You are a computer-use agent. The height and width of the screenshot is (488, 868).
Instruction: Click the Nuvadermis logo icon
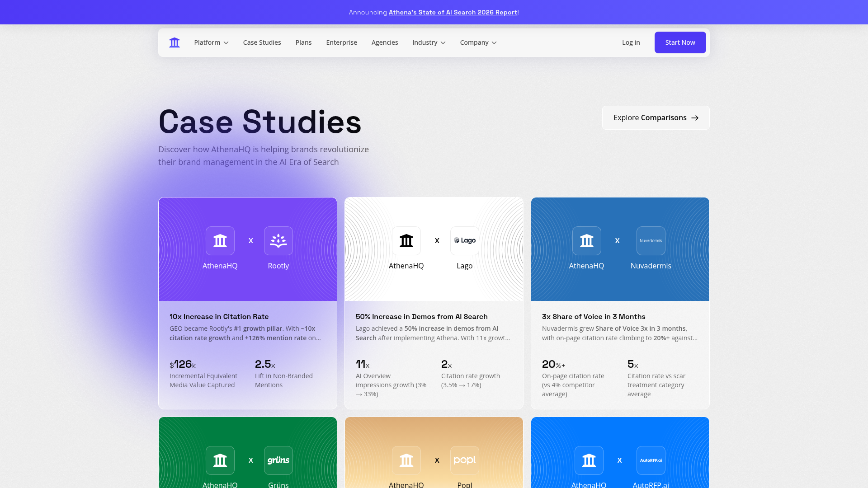651,241
